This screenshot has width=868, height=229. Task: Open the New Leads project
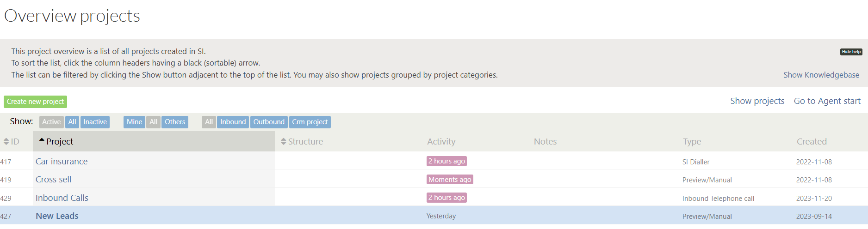tap(57, 216)
